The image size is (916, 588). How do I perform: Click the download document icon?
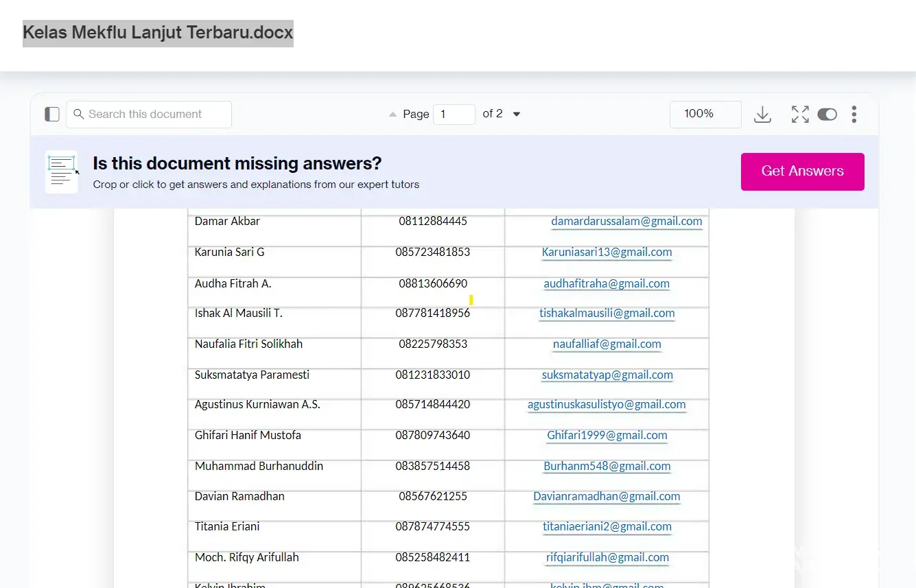pyautogui.click(x=762, y=115)
